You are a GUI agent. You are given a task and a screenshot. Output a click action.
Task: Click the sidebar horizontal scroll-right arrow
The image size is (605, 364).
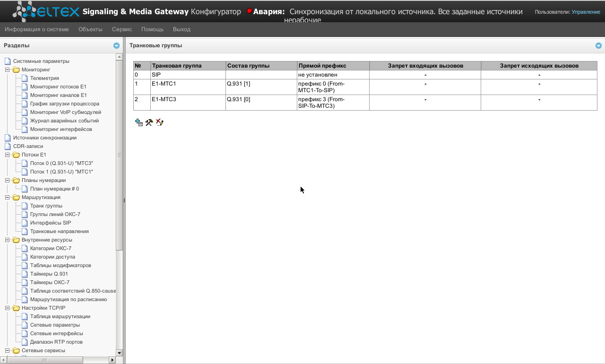[x=112, y=360]
